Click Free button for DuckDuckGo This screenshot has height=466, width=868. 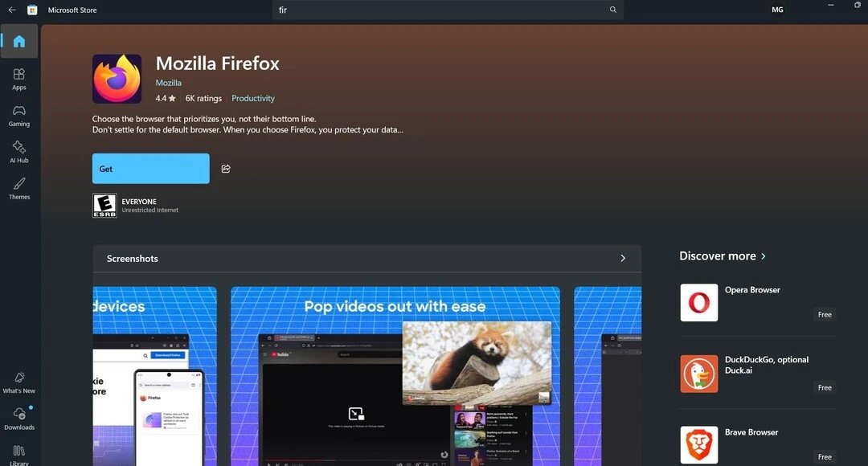point(825,387)
